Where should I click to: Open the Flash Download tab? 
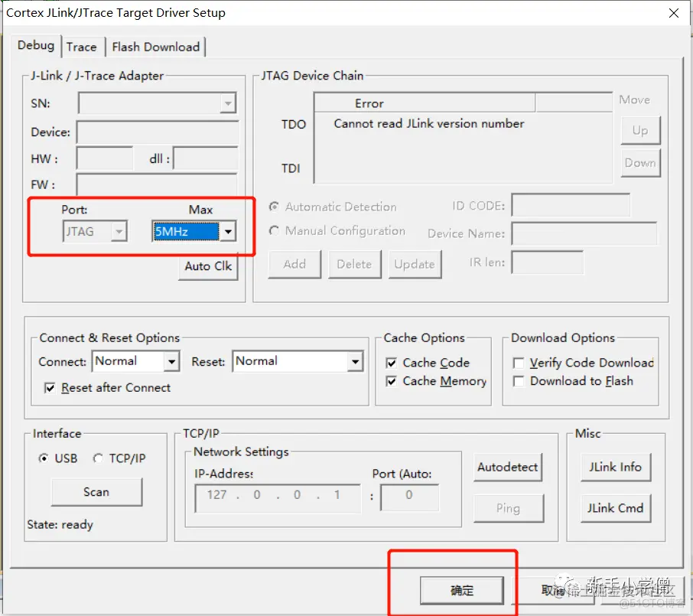coord(155,47)
